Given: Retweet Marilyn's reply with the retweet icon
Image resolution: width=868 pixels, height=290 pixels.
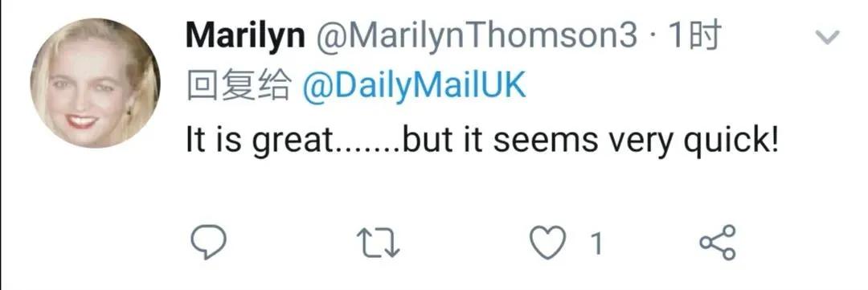Looking at the screenshot, I should coord(378,243).
